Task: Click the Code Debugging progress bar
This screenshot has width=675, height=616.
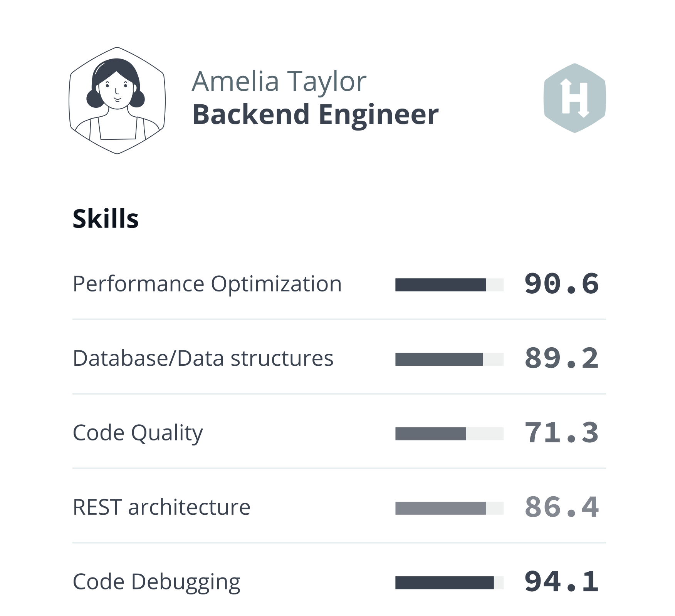Action: coord(449,583)
